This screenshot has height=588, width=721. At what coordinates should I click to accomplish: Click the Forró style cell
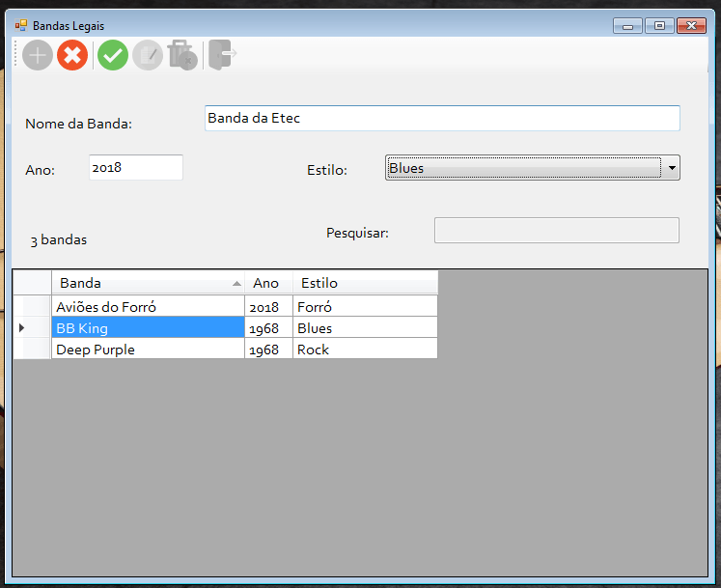click(x=365, y=307)
